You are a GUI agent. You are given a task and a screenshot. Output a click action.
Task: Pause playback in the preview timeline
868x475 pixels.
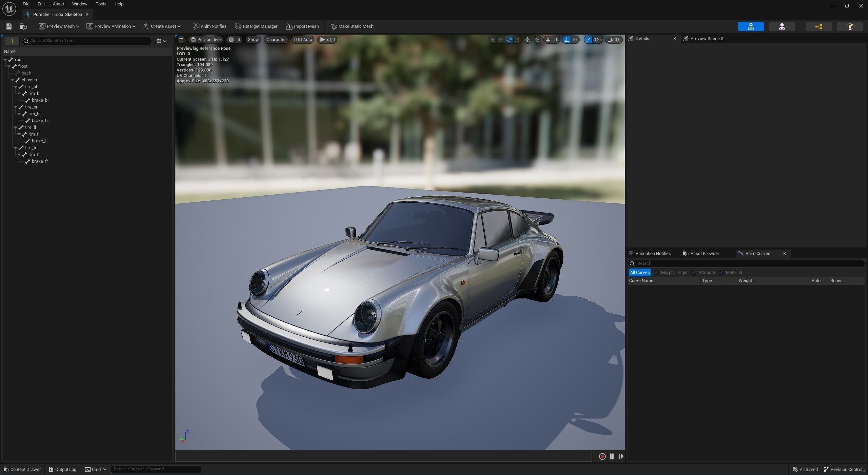pyautogui.click(x=611, y=456)
